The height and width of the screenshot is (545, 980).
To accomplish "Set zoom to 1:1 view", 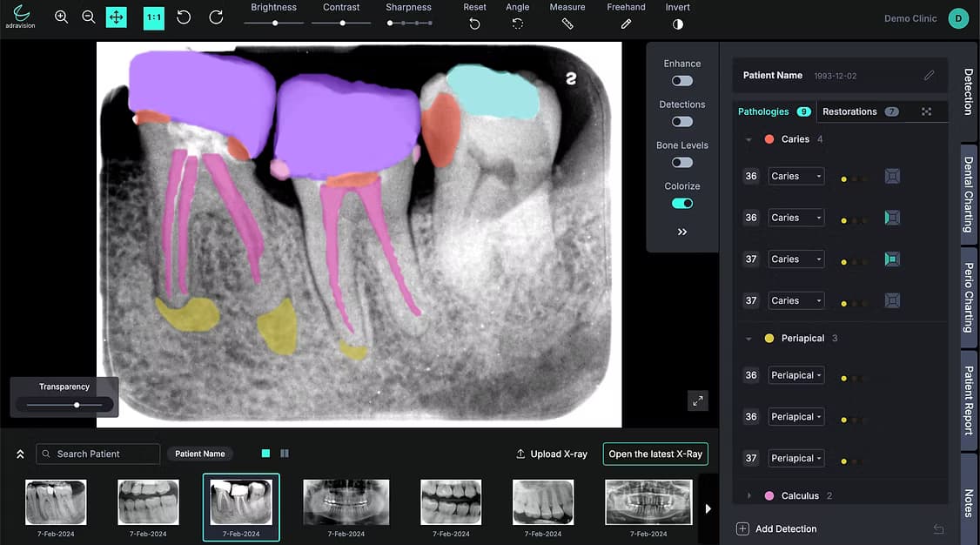I will (153, 17).
